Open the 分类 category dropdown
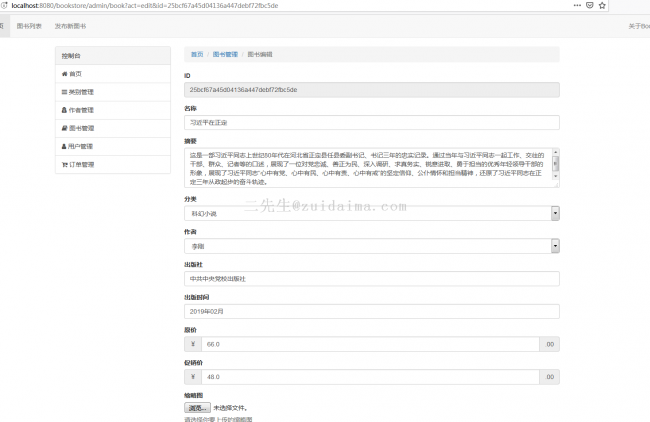The width and height of the screenshot is (650, 422). click(372, 213)
